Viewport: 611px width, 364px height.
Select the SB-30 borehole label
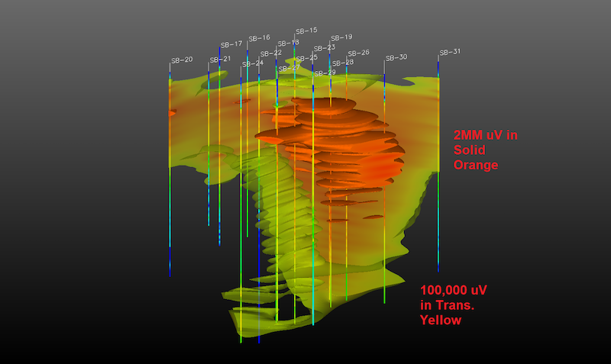pos(396,57)
